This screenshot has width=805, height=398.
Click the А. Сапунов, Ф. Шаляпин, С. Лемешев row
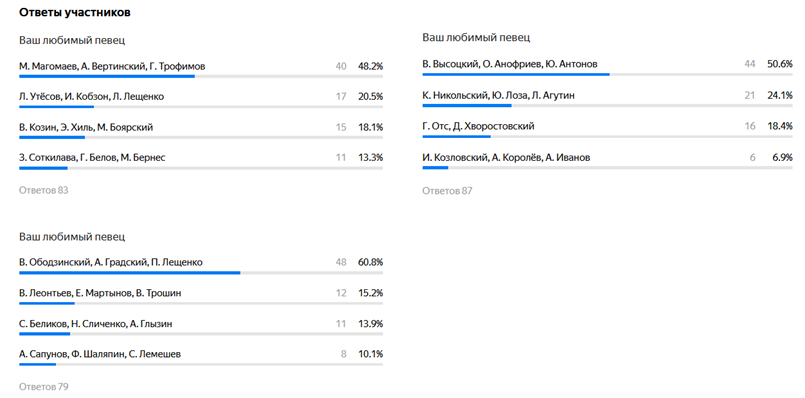coord(201,357)
